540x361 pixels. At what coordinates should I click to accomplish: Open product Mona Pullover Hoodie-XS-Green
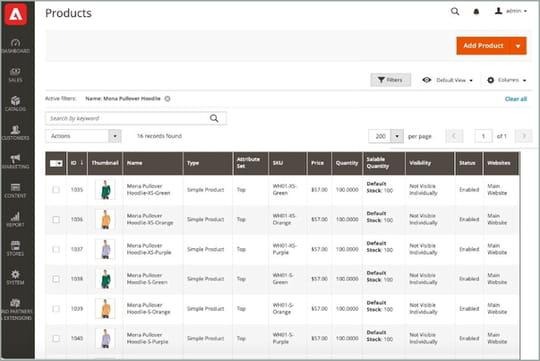148,189
